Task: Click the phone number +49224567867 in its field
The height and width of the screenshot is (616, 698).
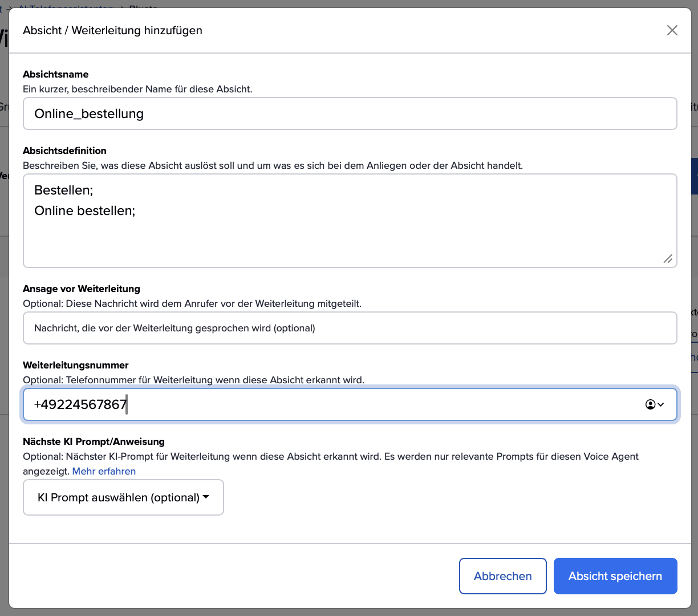Action: click(80, 404)
